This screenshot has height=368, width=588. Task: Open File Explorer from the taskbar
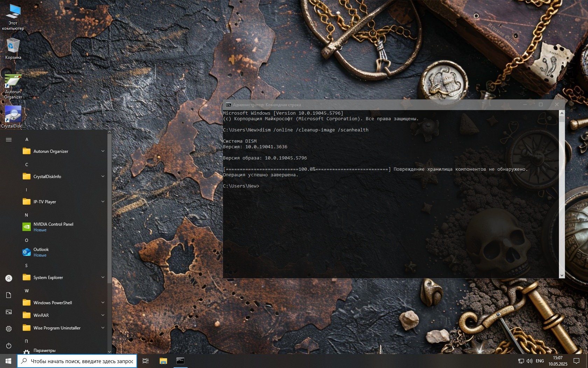[163, 361]
